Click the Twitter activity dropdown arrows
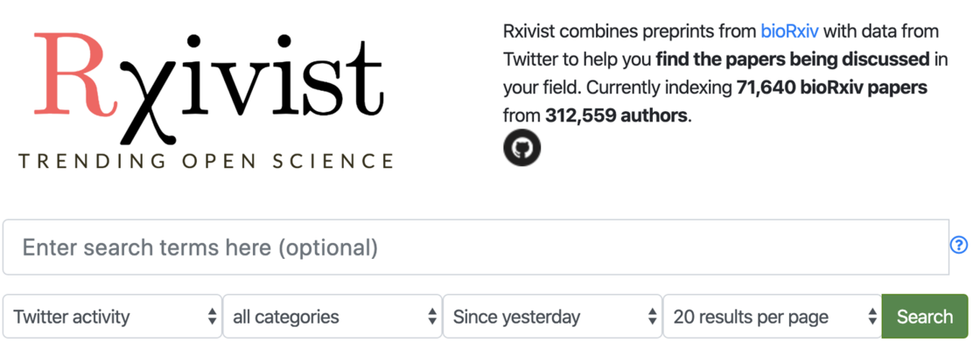The image size is (980, 349). [212, 317]
